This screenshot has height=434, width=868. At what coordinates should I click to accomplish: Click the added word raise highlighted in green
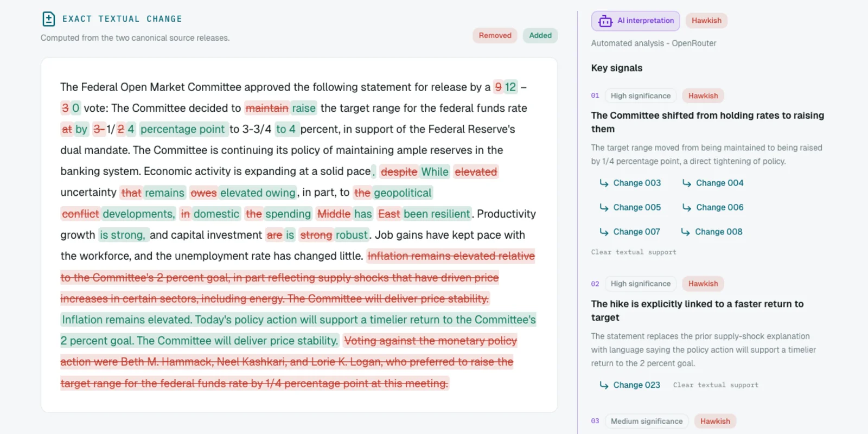pos(304,108)
